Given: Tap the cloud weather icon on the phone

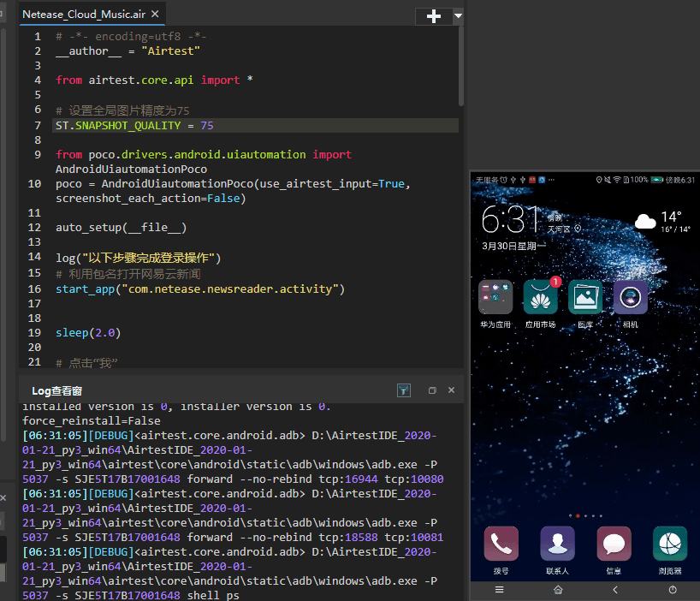Looking at the screenshot, I should (645, 222).
